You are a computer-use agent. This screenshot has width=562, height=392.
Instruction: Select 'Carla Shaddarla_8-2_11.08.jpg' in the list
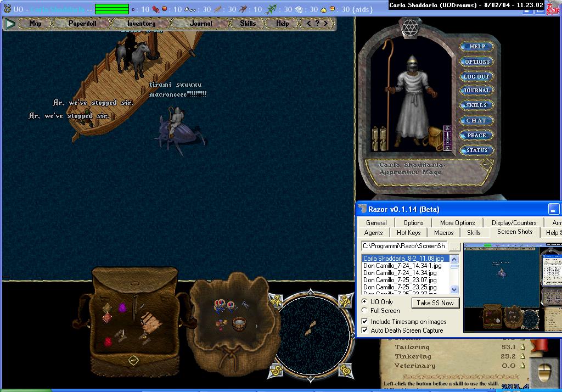point(406,258)
